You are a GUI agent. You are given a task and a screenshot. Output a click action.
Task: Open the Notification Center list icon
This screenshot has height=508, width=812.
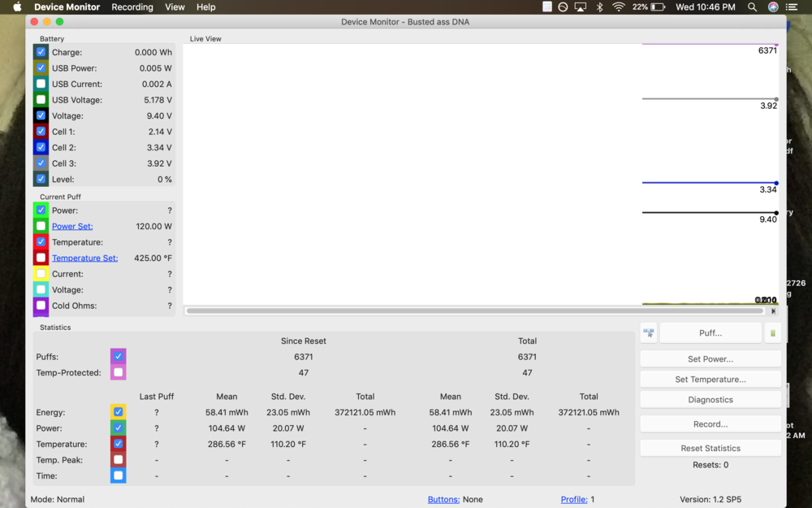tap(794, 7)
